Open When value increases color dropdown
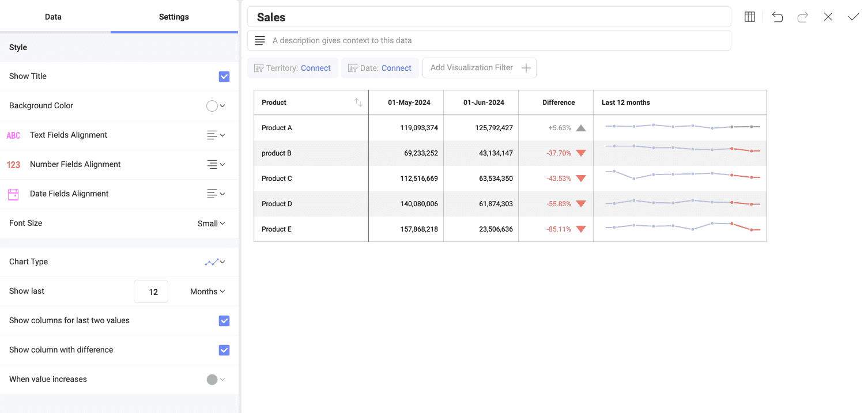Image resolution: width=868 pixels, height=413 pixels. click(x=216, y=380)
